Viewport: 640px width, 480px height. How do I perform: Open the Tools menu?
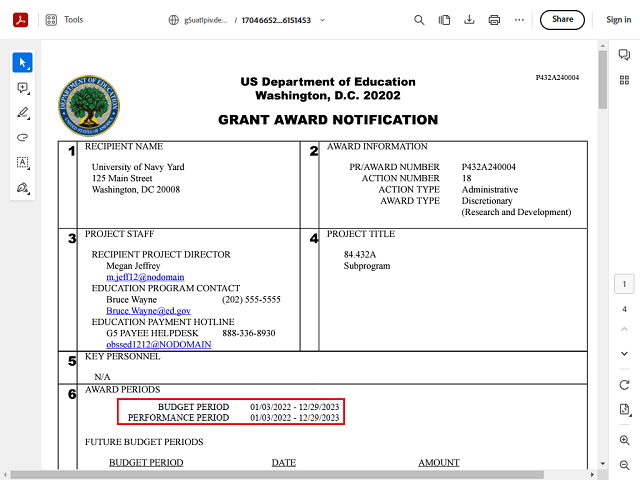click(63, 19)
